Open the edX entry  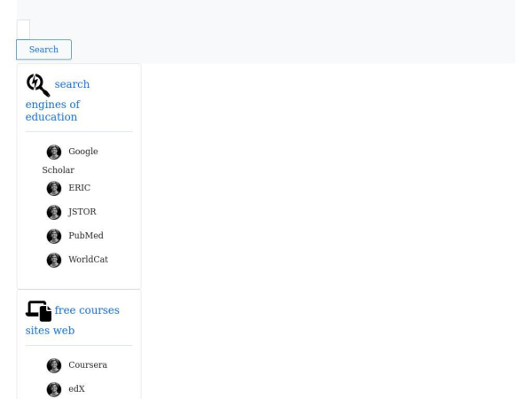(x=76, y=389)
